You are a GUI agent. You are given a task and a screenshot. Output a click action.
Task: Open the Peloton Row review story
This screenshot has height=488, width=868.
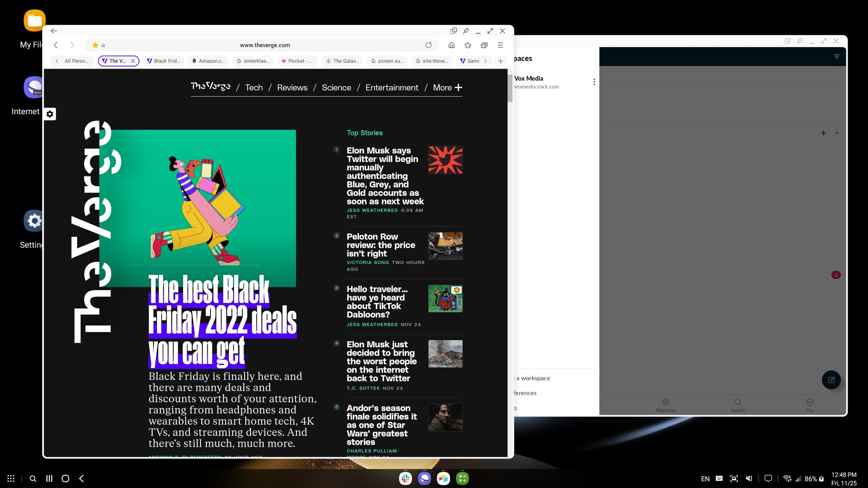[380, 245]
